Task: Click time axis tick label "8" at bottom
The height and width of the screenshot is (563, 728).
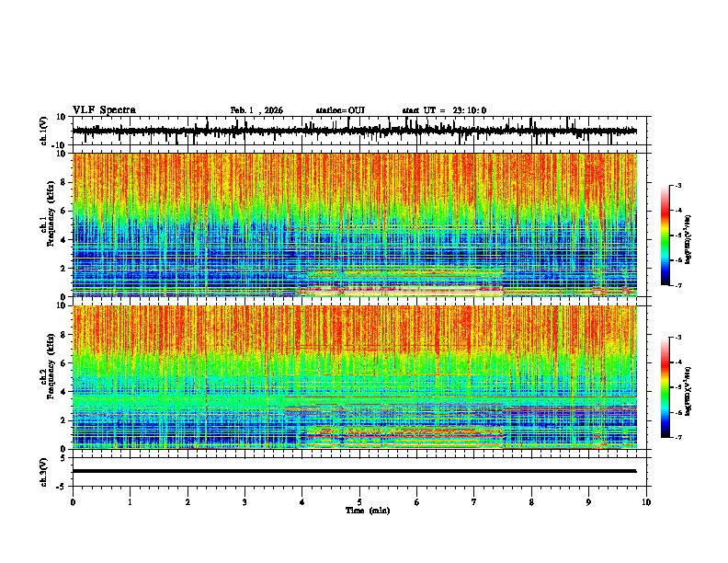Action: point(531,502)
